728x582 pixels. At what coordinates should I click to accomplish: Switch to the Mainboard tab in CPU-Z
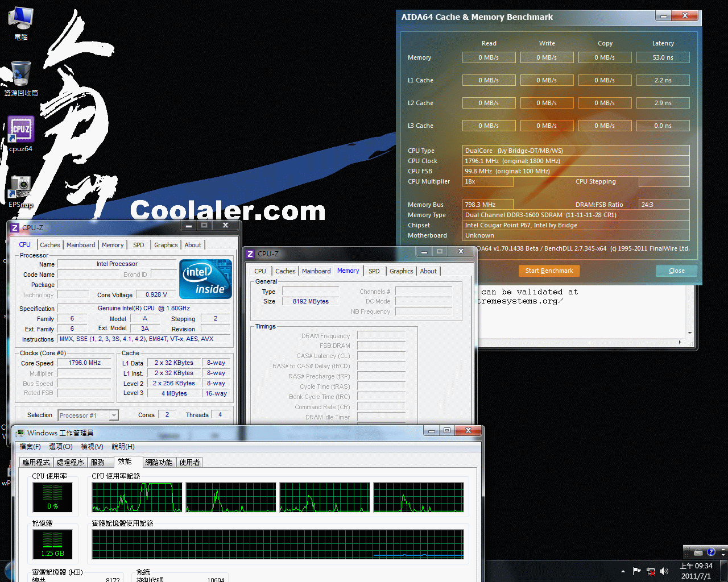click(81, 245)
